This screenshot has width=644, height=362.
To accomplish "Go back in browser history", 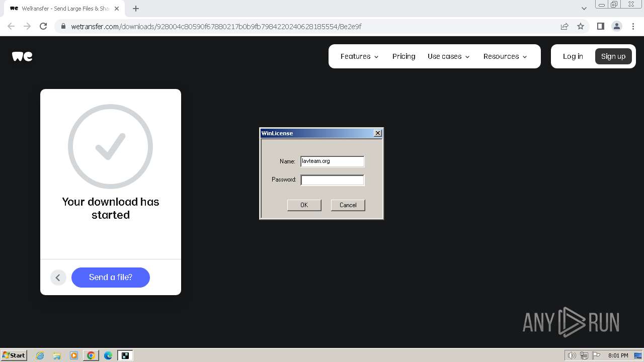I will pyautogui.click(x=11, y=26).
